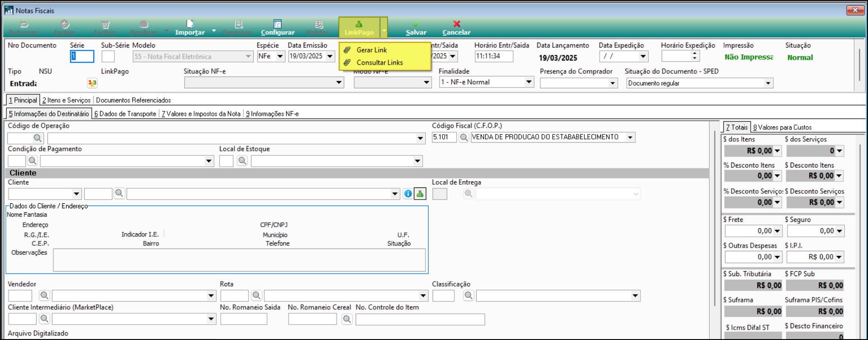This screenshot has height=340, width=868.
Task: Click the Cliente search magnifier icon
Action: tap(119, 194)
